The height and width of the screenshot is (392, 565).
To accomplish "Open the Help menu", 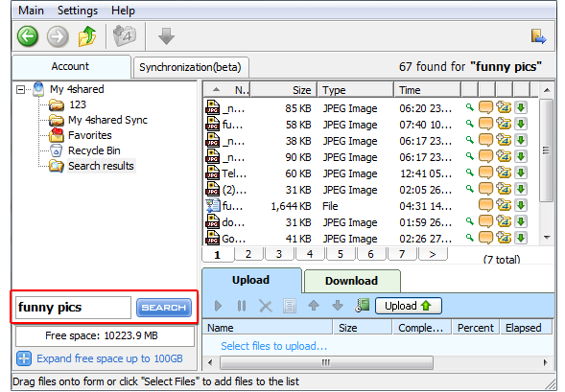I will click(x=123, y=11).
